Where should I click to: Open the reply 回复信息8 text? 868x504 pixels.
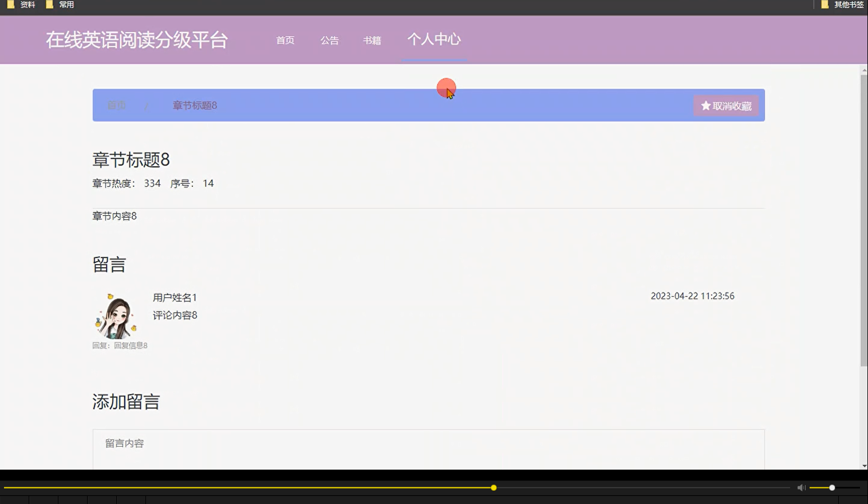coord(130,345)
